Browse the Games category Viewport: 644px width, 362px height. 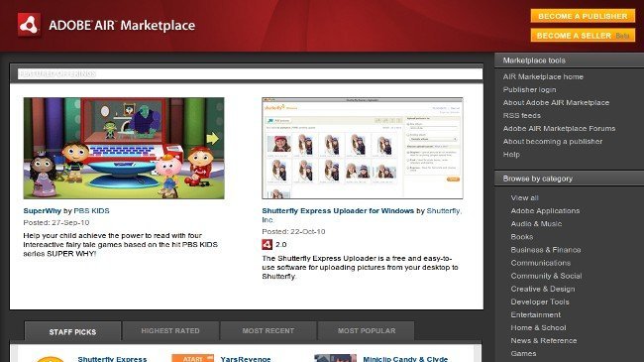(x=523, y=353)
